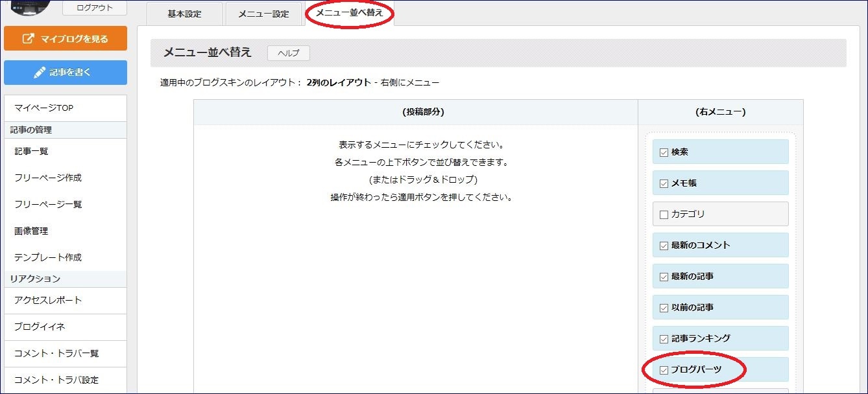The height and width of the screenshot is (394, 868).
Task: Open 記事一覧 in the sidebar
Action: (66, 151)
